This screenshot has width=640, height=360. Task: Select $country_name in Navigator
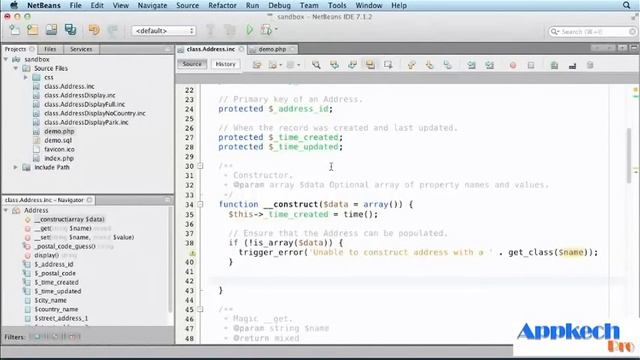point(56,309)
